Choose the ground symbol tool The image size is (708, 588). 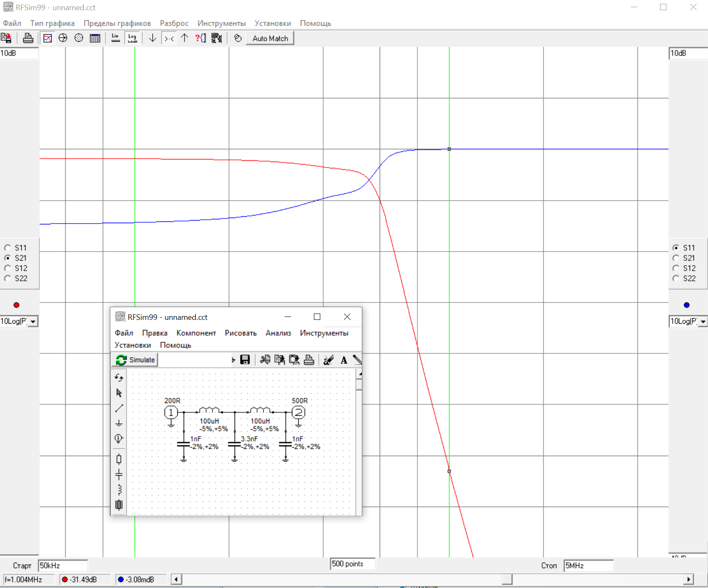pyautogui.click(x=119, y=423)
